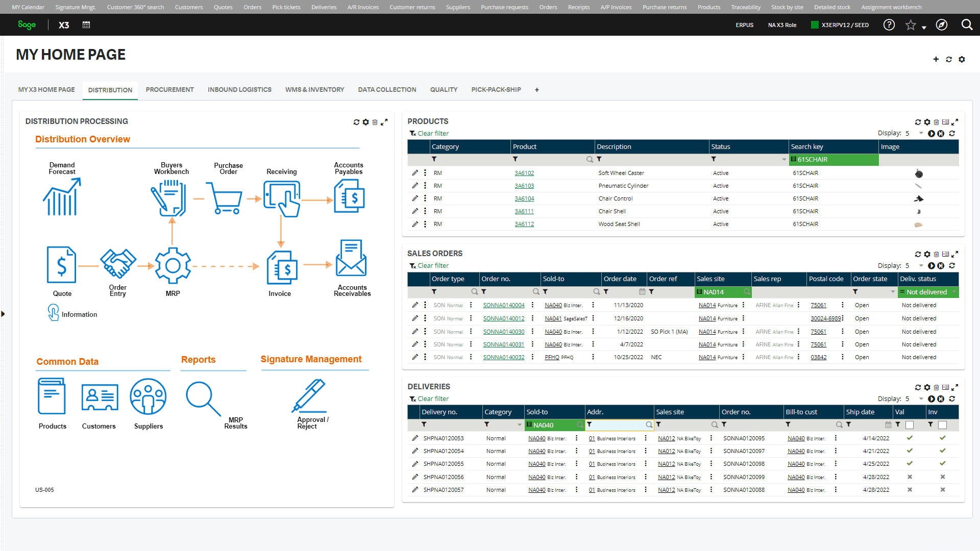The width and height of the screenshot is (980, 551).
Task: Open the favorites star dropdown arrow
Action: point(924,28)
